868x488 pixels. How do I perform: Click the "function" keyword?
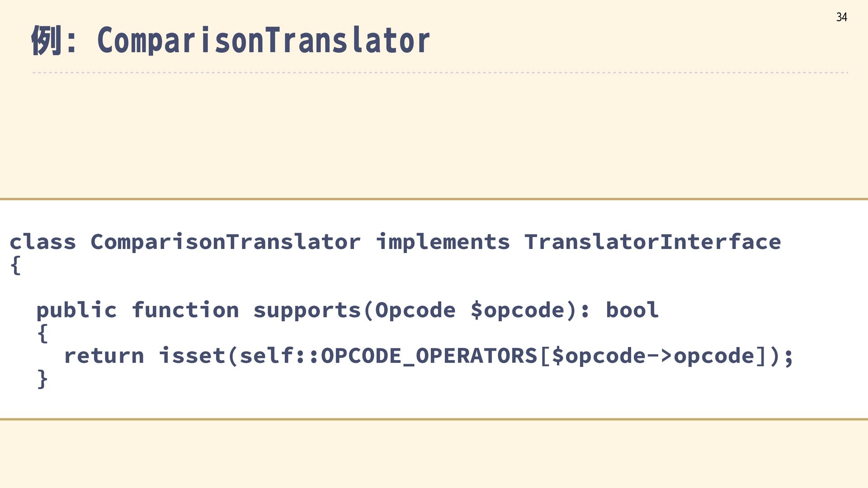click(x=185, y=310)
